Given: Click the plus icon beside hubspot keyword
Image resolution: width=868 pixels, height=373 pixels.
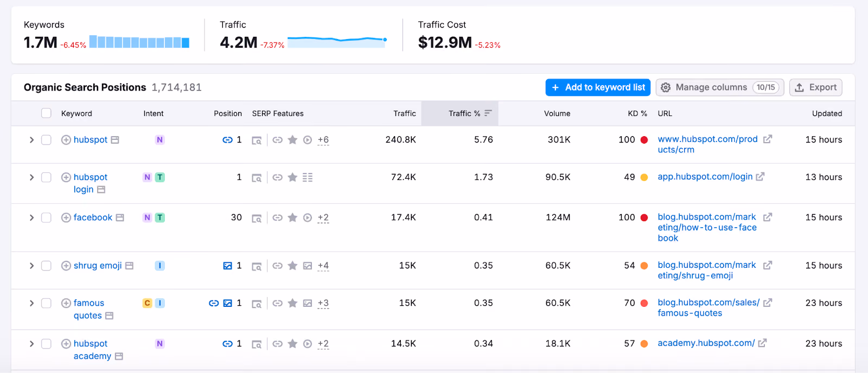Looking at the screenshot, I should (x=66, y=140).
